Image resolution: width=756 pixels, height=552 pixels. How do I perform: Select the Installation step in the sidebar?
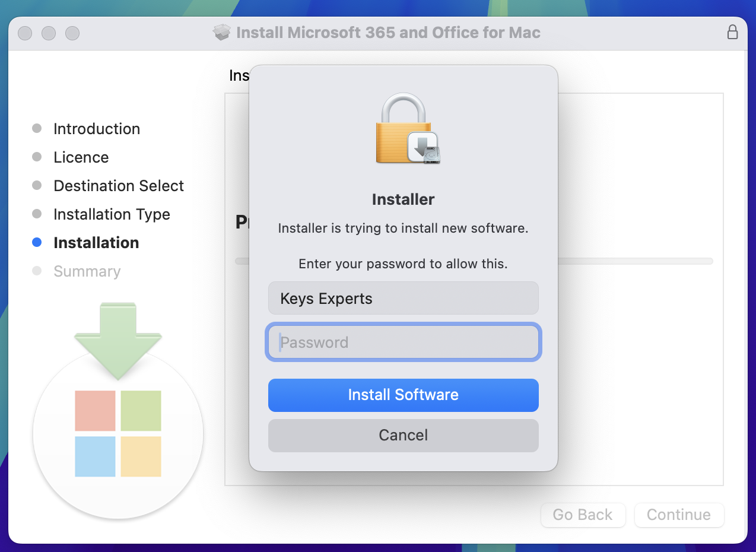pos(96,243)
